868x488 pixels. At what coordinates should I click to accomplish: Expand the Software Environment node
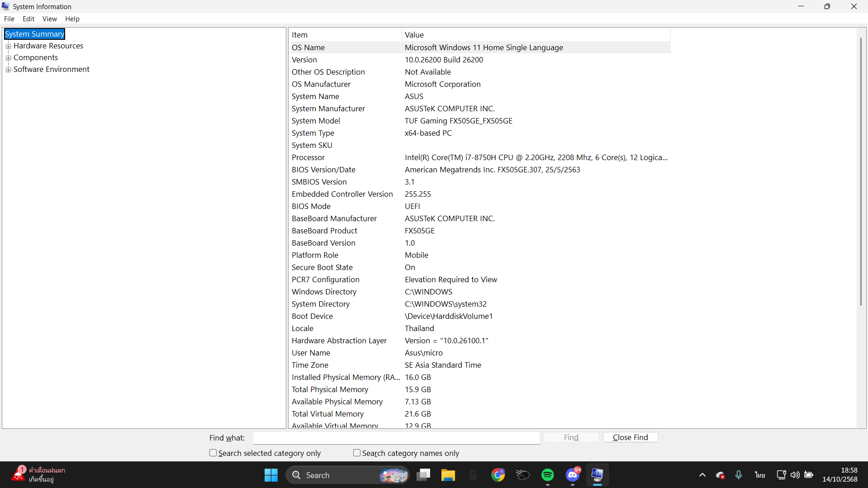8,70
